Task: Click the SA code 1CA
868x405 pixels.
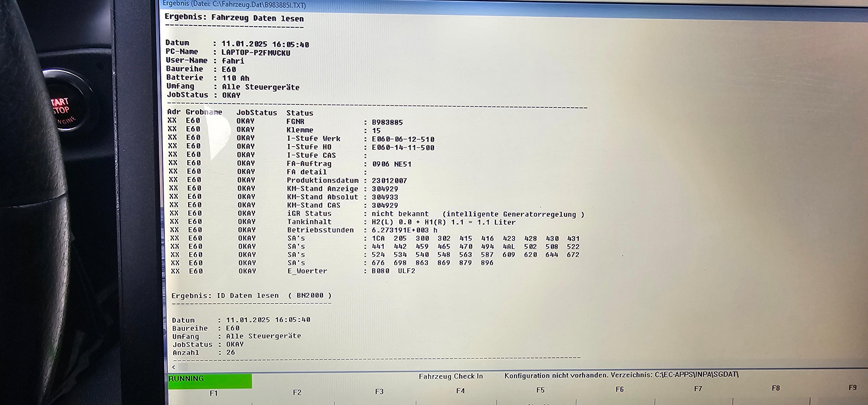Action: click(378, 238)
